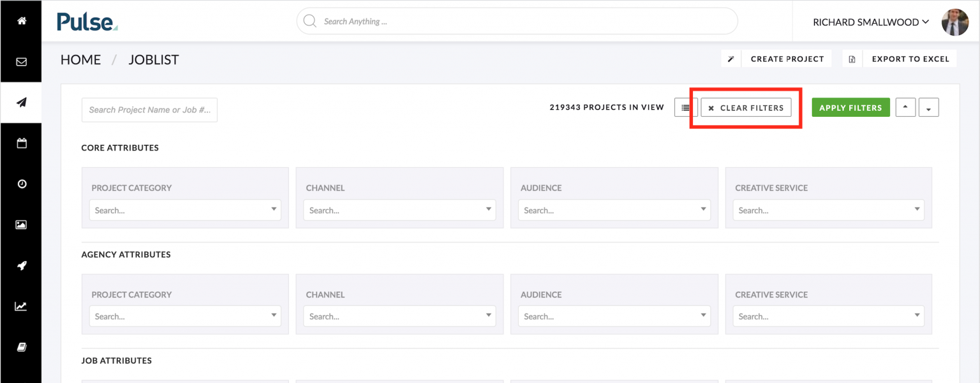Open the line chart reports icon

pos(21,306)
